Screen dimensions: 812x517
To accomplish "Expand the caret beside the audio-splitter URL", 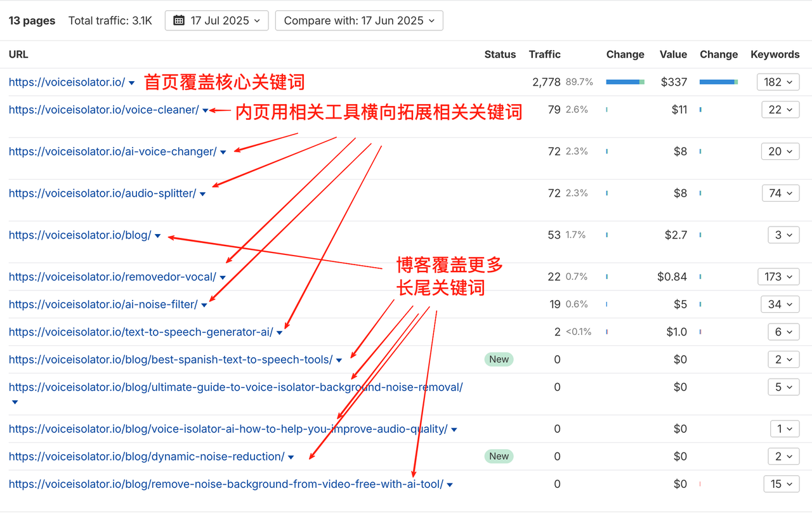I will pyautogui.click(x=202, y=194).
